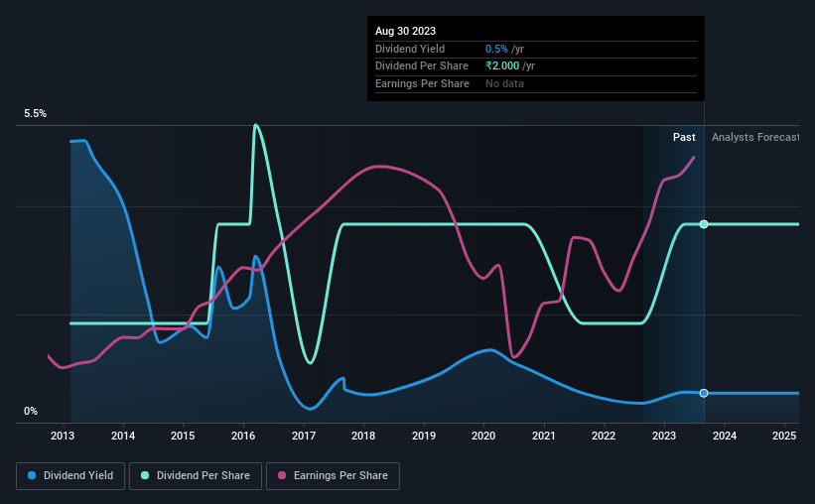Click the blue Dividend Yield legend dot
Viewport: 815px width, 504px height.
click(x=32, y=475)
